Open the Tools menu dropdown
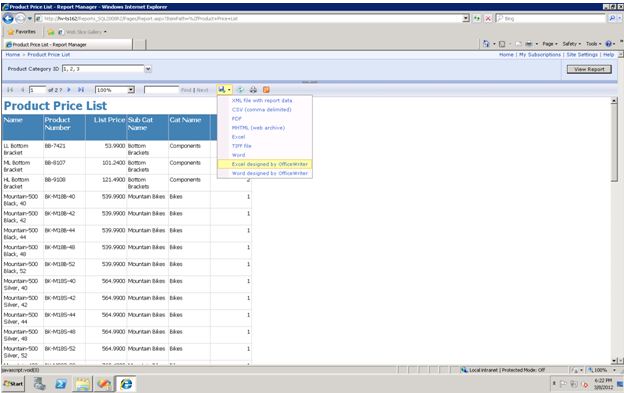 pos(593,44)
